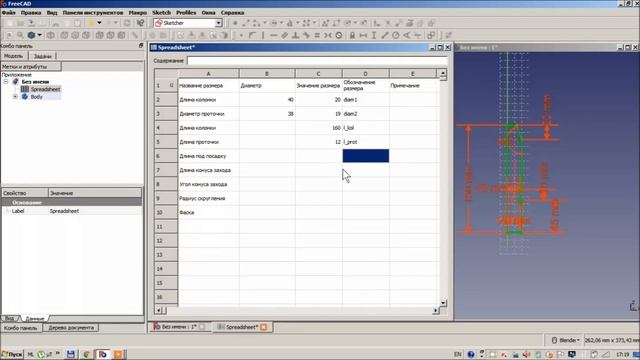
Task: Select the horizontal distance constraint icon
Action: 363,36
